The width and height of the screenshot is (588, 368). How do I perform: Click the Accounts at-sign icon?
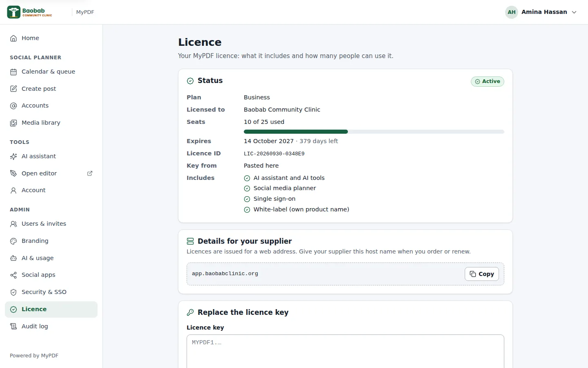tap(13, 105)
